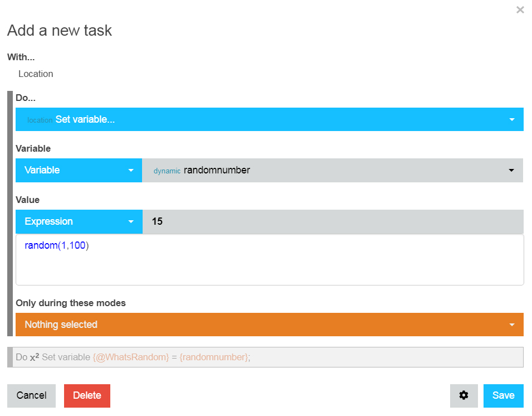532x416 pixels.
Task: Open the randomnumber variable selector
Action: [333, 170]
